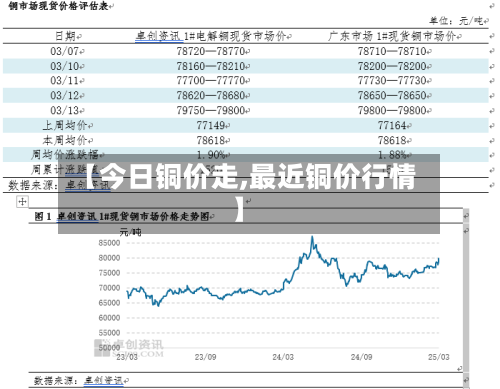Select the date cell 03/07
The width and height of the screenshot is (500, 389).
[65, 51]
